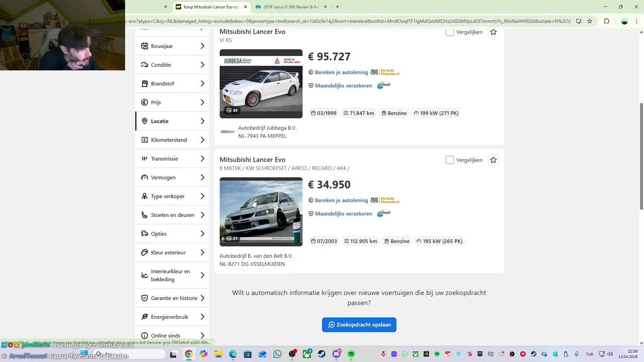The width and height of the screenshot is (644, 362).
Task: Open File Explorer from the taskbar
Action: click(218, 354)
